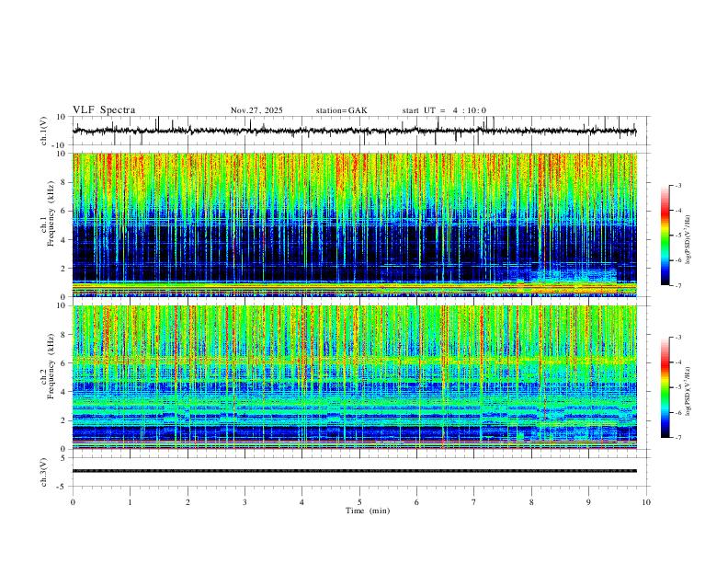This screenshot has width=728, height=563.
Task: Click the ch.2 PSD color scale bar
Action: [665, 387]
